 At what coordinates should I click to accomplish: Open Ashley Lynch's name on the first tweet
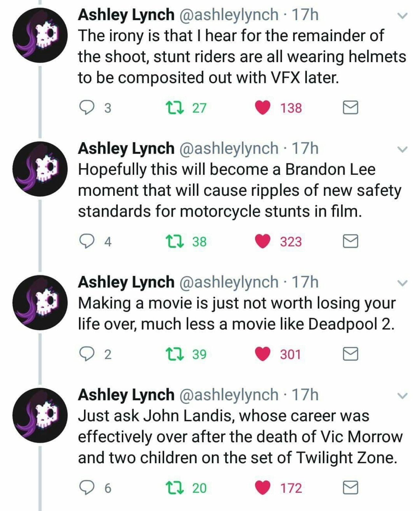pos(126,15)
